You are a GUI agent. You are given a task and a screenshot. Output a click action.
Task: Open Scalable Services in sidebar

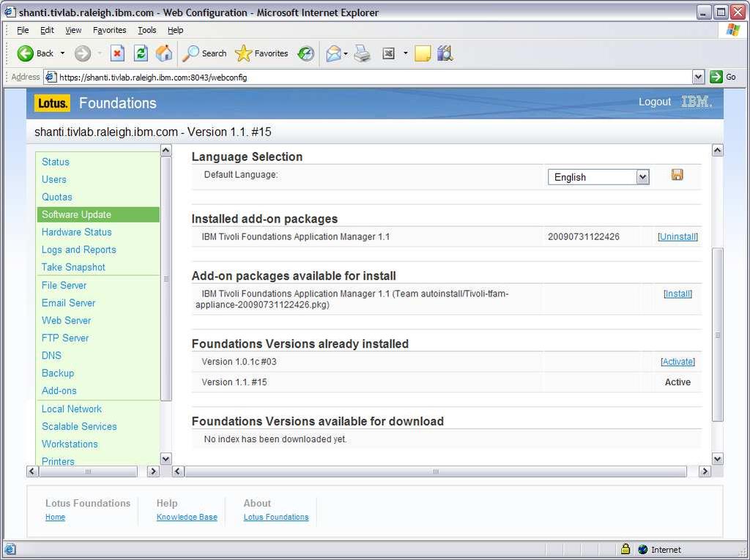[x=79, y=426]
